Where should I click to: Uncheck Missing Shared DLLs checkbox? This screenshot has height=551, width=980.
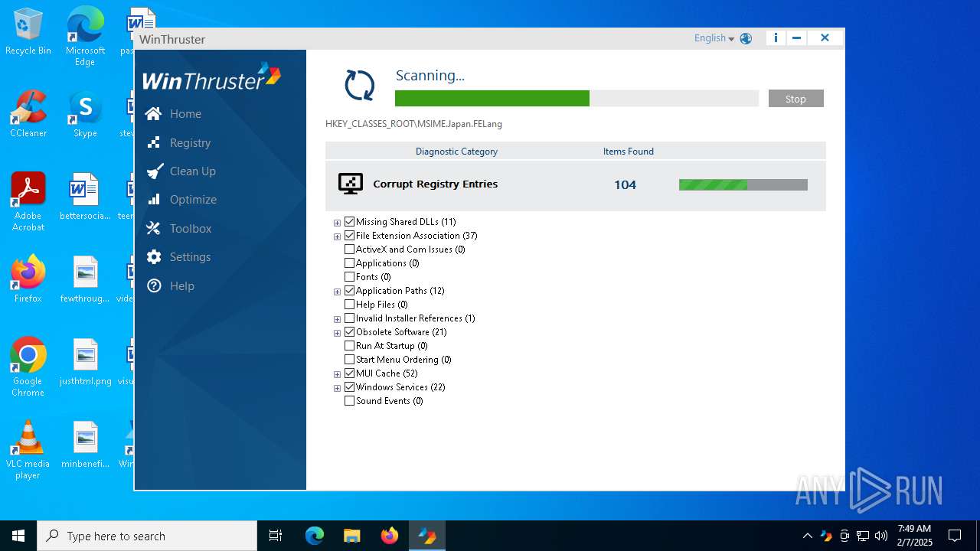pos(349,222)
